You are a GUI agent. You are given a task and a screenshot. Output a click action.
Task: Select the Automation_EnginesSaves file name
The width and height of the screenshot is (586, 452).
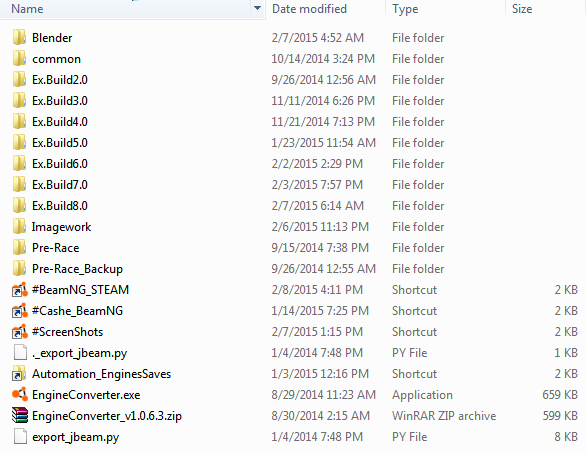tap(101, 374)
